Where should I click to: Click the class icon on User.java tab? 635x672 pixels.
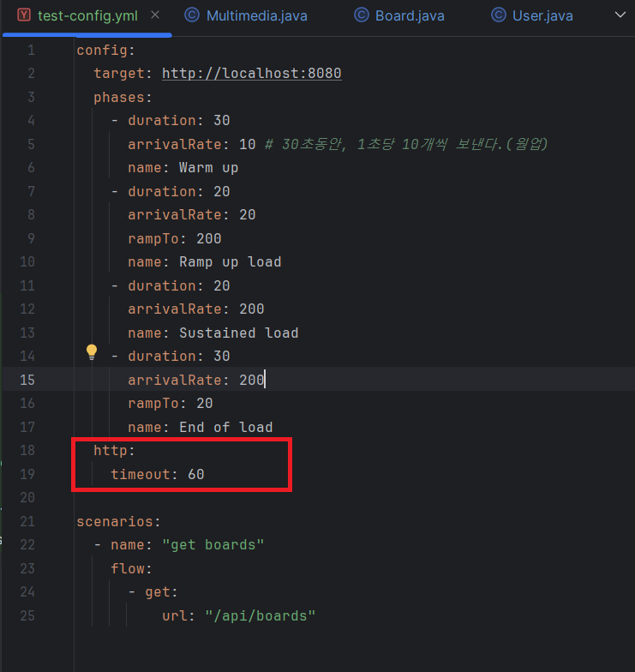499,15
